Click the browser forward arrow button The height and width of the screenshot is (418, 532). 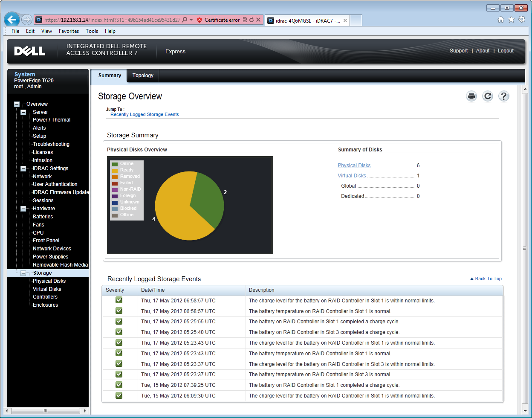[x=26, y=20]
